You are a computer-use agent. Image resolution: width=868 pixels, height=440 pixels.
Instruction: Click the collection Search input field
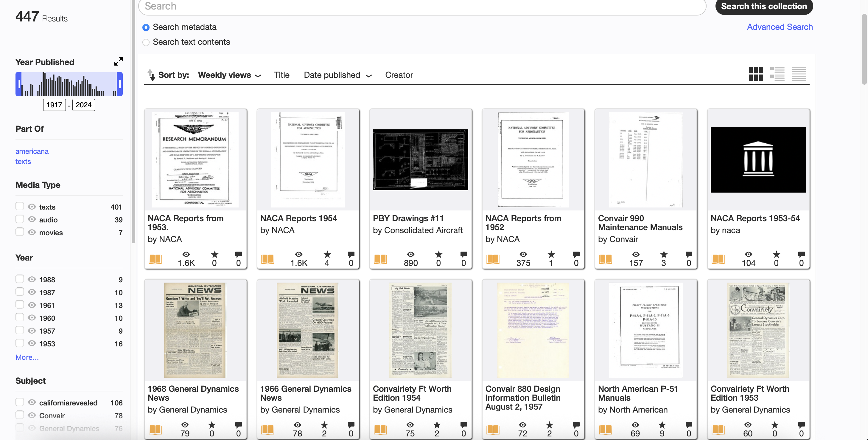(422, 6)
